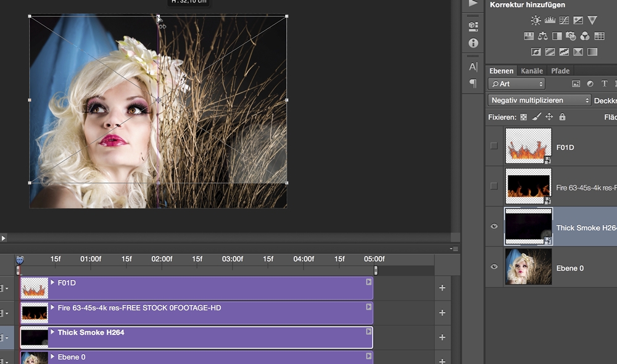The width and height of the screenshot is (617, 364).
Task: Open the Info panel icon
Action: pos(473,43)
